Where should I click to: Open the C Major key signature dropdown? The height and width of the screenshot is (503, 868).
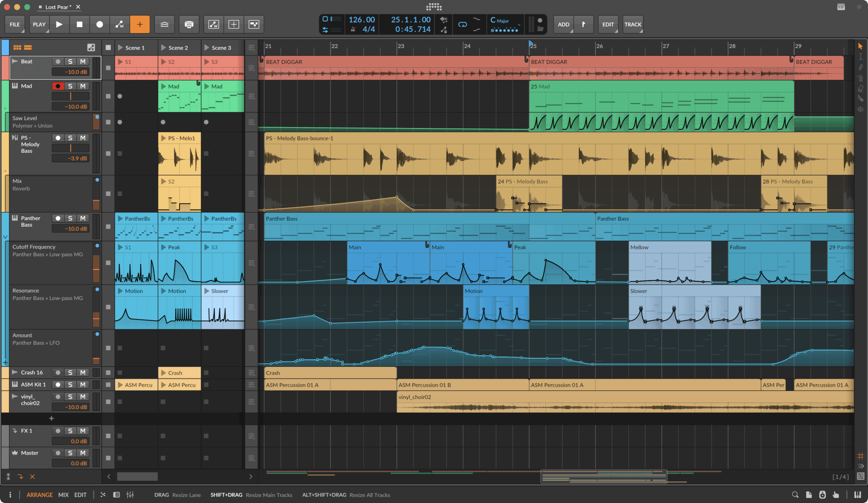tap(503, 21)
